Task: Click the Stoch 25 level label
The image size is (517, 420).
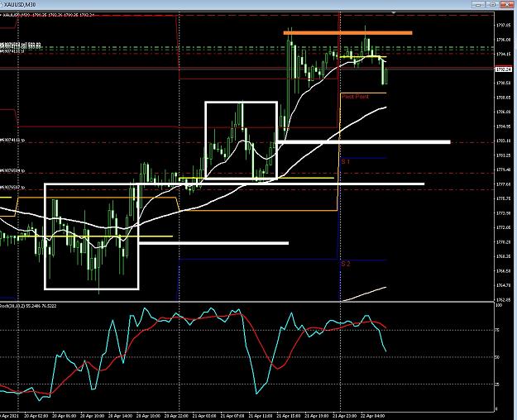Action: [498, 384]
